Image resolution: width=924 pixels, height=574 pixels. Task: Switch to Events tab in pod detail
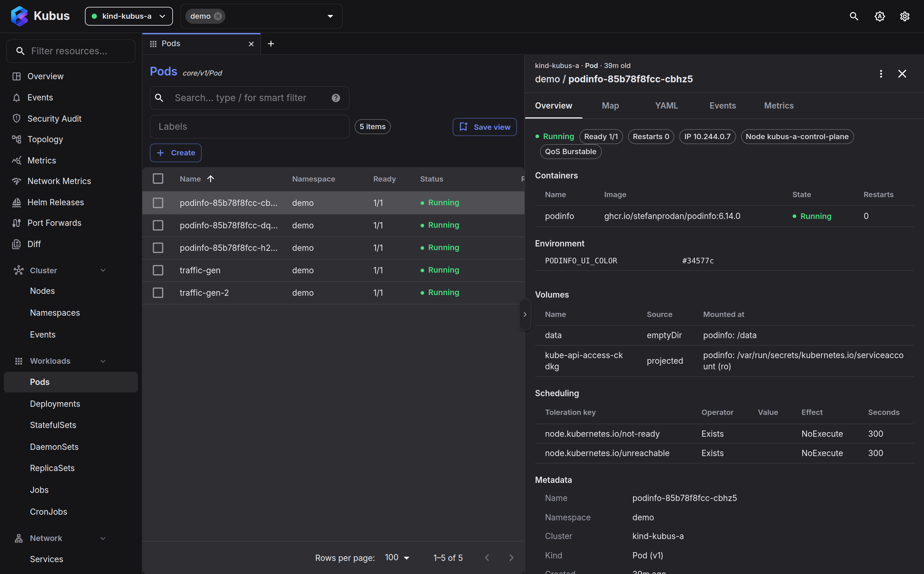[x=723, y=105]
